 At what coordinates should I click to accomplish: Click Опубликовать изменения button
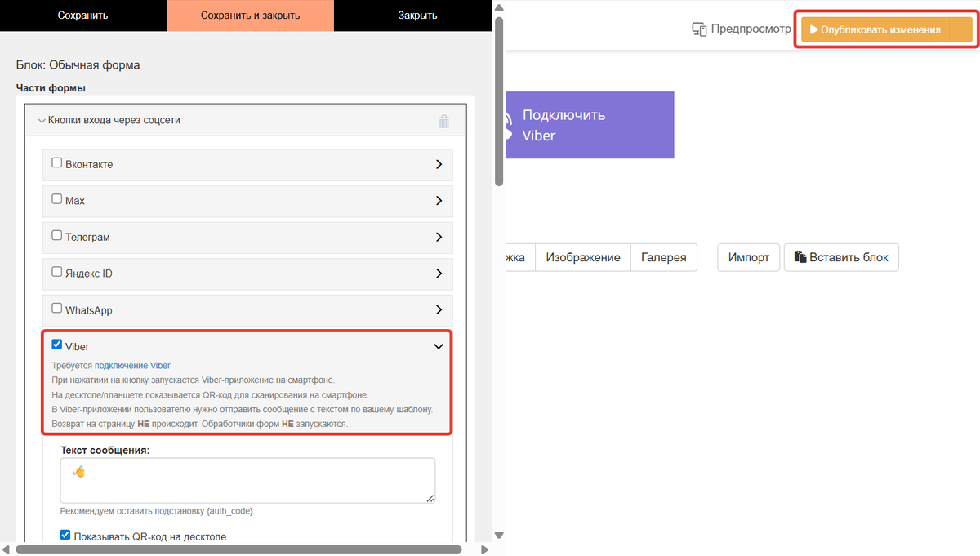(875, 30)
